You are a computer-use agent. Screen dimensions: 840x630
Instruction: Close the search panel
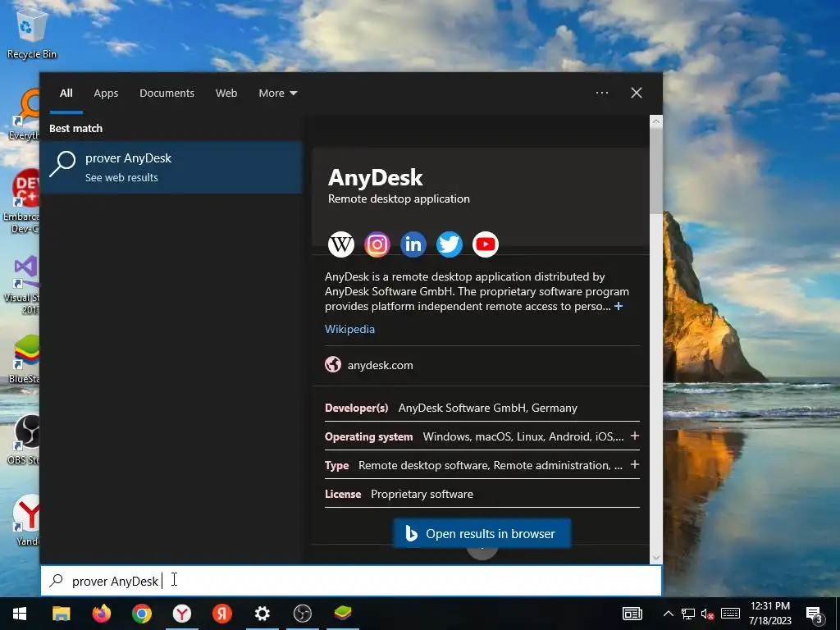[637, 93]
